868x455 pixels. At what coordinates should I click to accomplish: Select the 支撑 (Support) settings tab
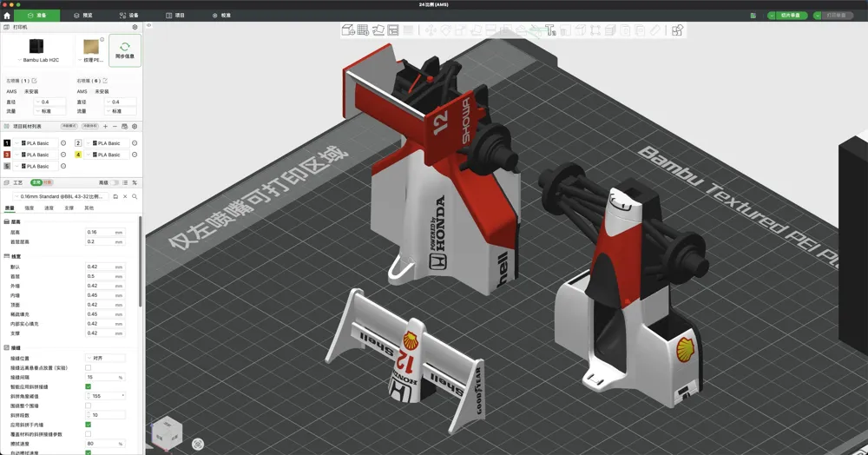(x=69, y=208)
